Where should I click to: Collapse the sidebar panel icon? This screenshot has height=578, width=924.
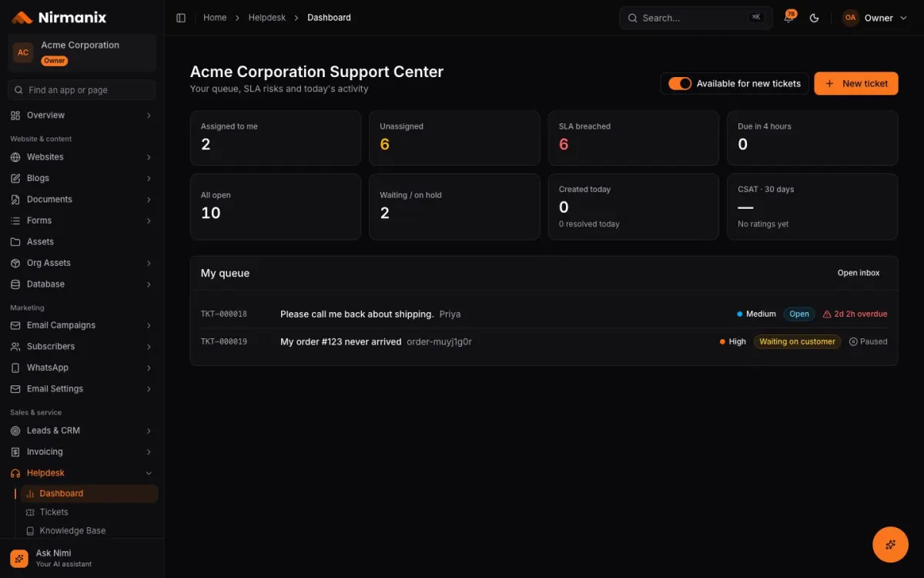[x=181, y=18]
